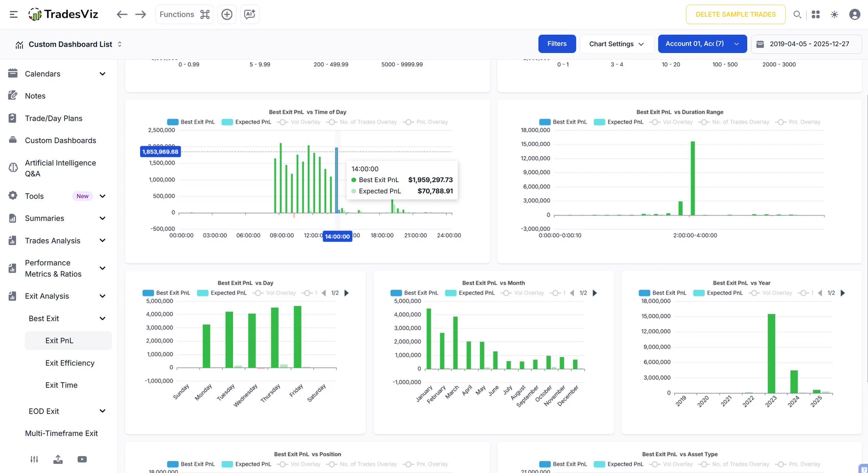Click the YouTube video icon in sidebar
Viewport: 868px width, 473px height.
tap(82, 459)
